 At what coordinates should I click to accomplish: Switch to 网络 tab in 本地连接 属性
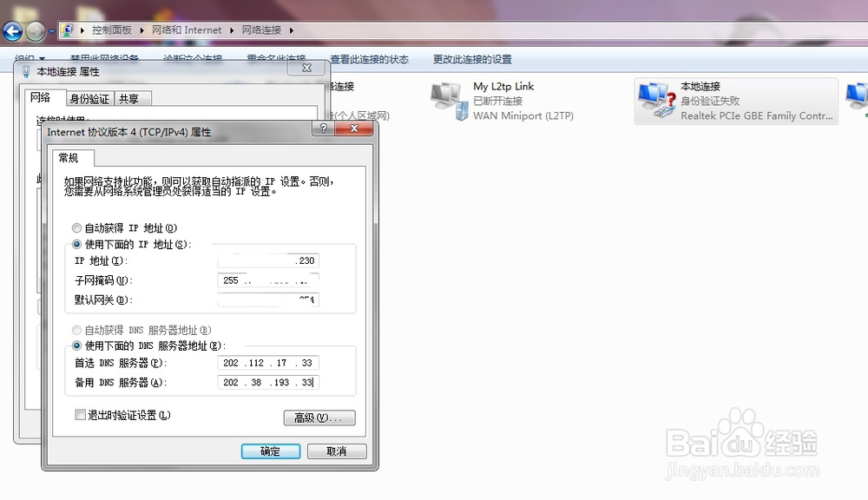41,97
